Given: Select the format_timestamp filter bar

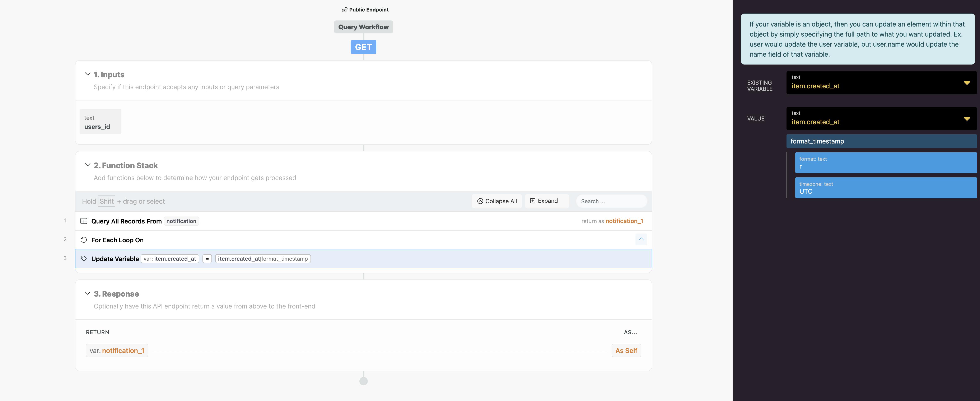Looking at the screenshot, I should click(x=881, y=141).
